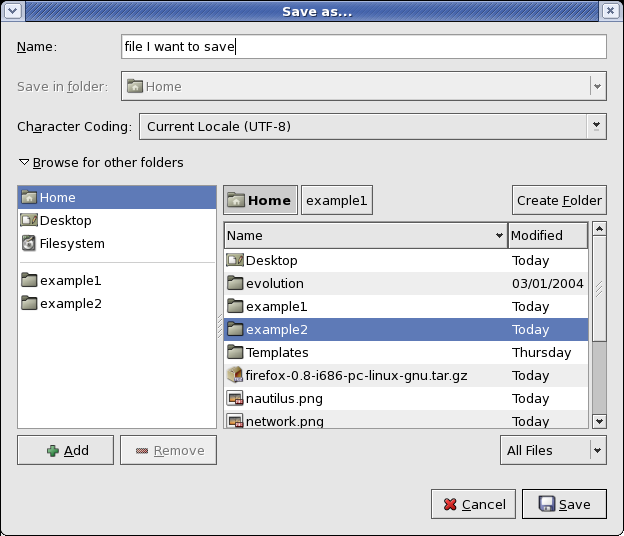The width and height of the screenshot is (624, 536).
Task: Click the file list vertical scrollbar thumb
Action: pos(599,288)
